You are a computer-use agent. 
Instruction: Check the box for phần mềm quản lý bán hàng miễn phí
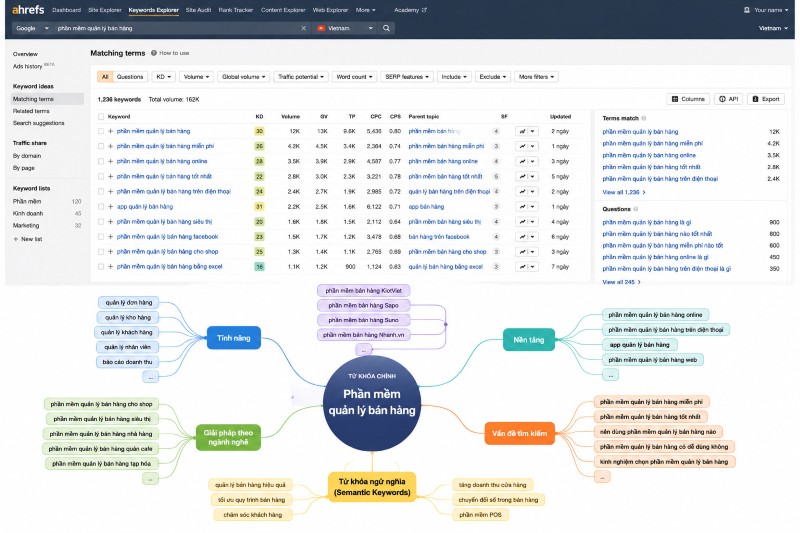(101, 146)
